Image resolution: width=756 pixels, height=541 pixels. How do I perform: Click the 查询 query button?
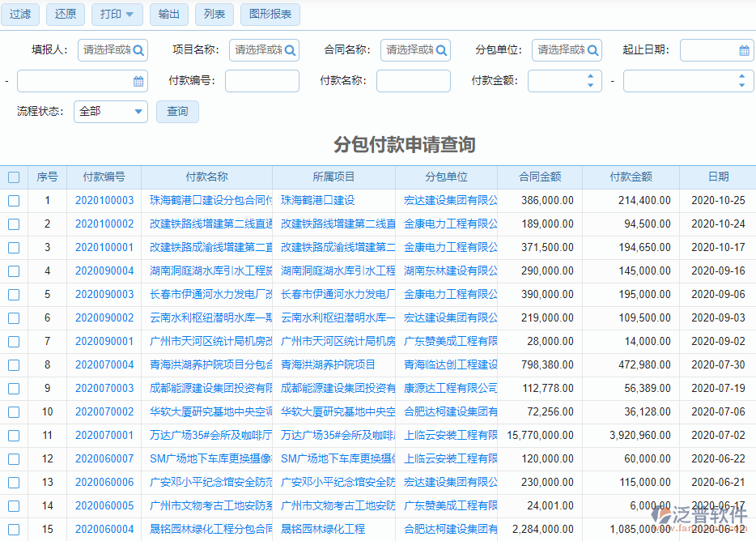pyautogui.click(x=177, y=111)
